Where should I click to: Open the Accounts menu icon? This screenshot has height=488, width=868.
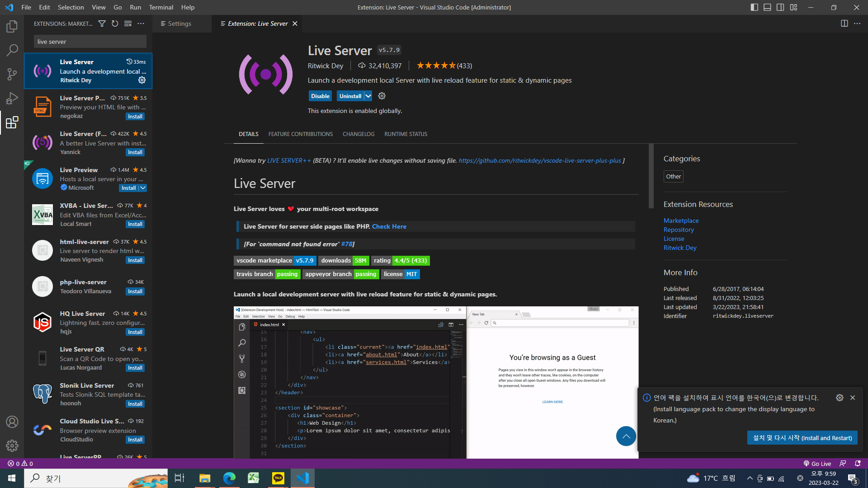click(x=12, y=422)
